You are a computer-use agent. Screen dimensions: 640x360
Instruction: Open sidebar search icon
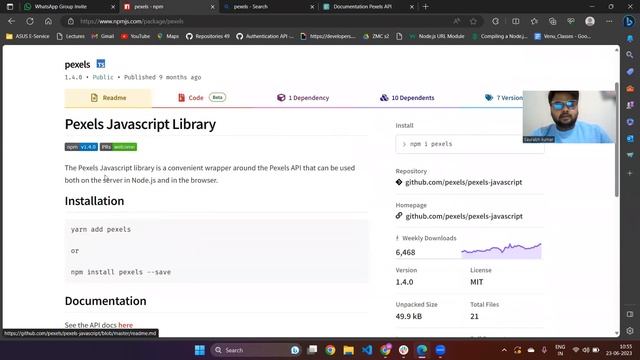(630, 55)
